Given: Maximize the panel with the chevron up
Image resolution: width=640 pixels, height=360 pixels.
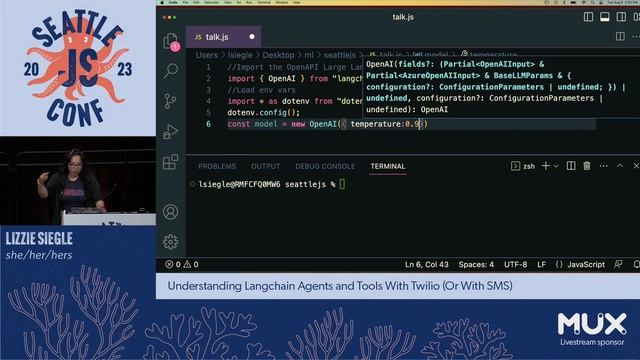Looking at the screenshot, I should [620, 166].
